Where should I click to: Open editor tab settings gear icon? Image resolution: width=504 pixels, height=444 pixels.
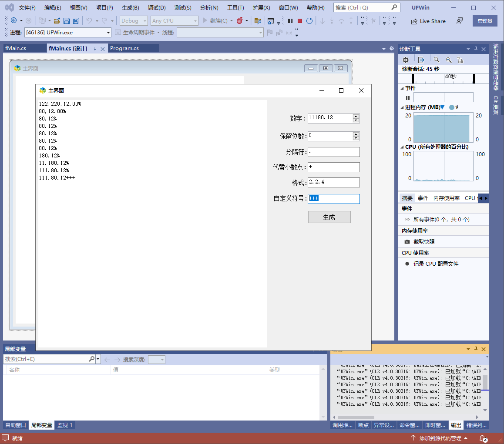click(392, 49)
